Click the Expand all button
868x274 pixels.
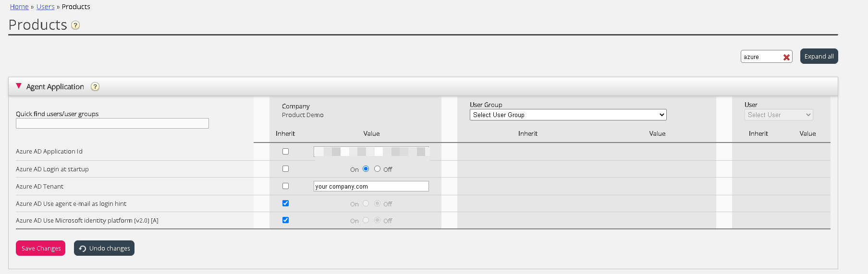coord(819,57)
